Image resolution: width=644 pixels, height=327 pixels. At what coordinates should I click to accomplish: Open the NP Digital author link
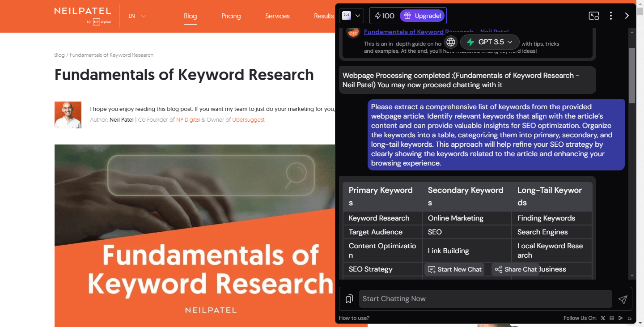pos(188,120)
